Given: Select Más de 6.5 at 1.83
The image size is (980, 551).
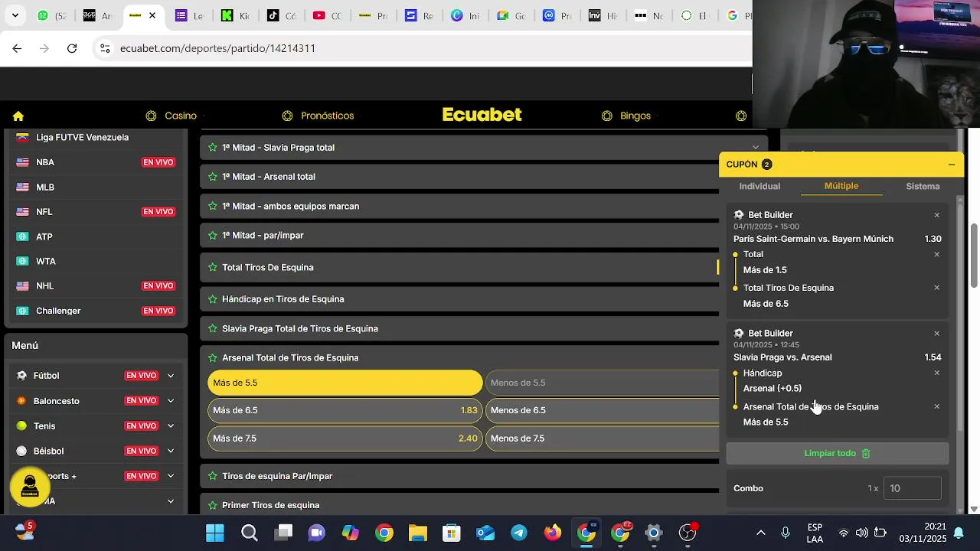Looking at the screenshot, I should [345, 411].
